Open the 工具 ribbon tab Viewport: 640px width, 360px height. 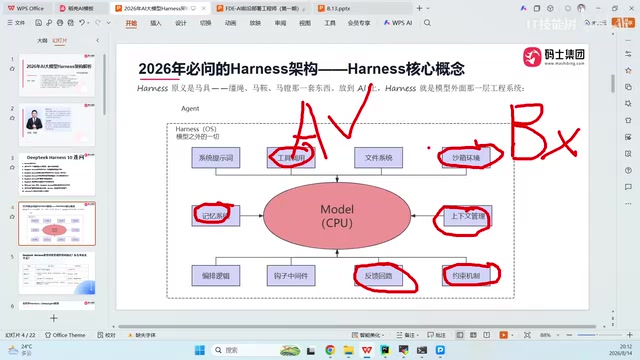(330, 23)
